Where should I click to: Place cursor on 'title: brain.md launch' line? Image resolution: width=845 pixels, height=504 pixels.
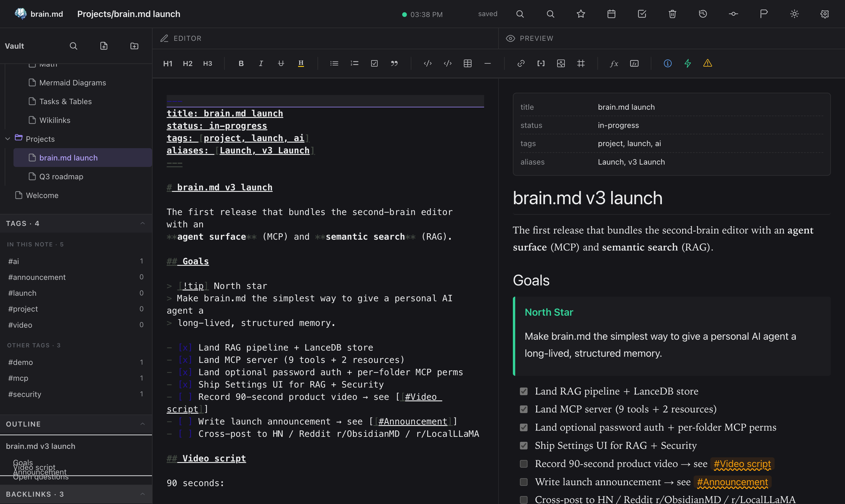click(x=224, y=114)
